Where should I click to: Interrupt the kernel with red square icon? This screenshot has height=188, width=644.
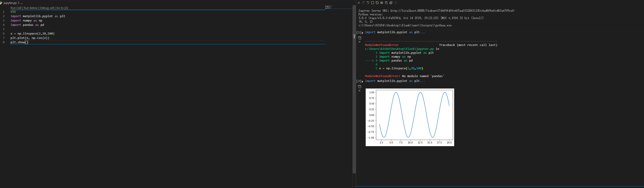point(373,3)
